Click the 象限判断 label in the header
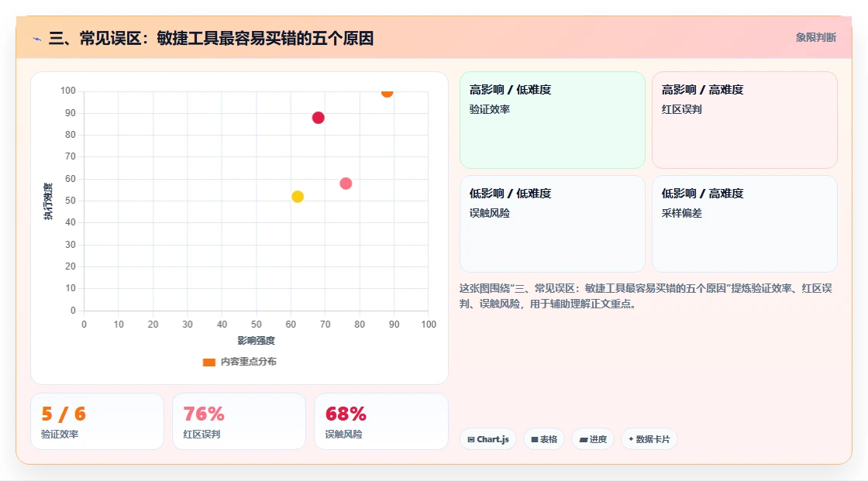Image resolution: width=868 pixels, height=481 pixels. pyautogui.click(x=816, y=38)
